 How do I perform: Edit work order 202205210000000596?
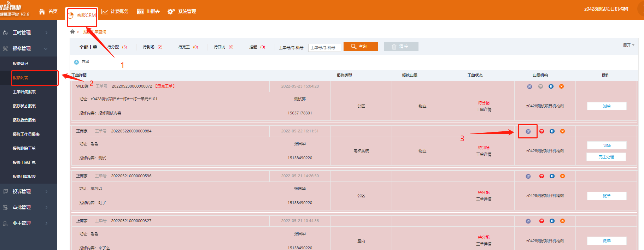tap(528, 176)
